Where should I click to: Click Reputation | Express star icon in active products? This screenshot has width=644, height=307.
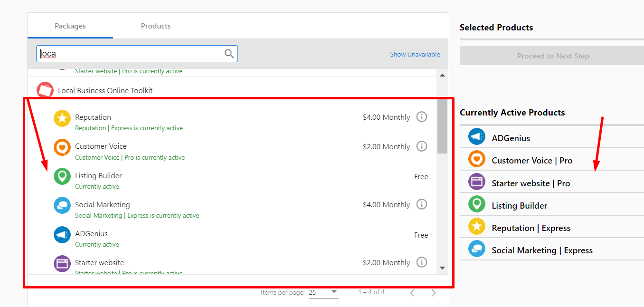coord(477,227)
